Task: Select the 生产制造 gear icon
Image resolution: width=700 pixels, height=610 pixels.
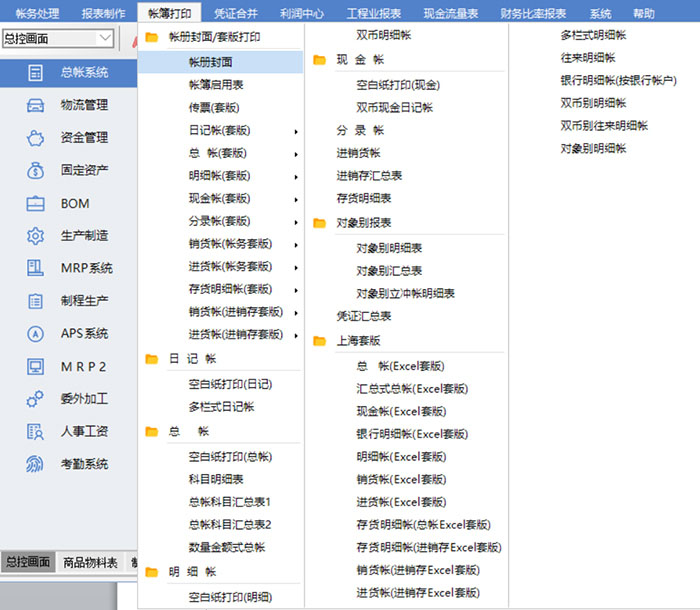Action: [36, 236]
